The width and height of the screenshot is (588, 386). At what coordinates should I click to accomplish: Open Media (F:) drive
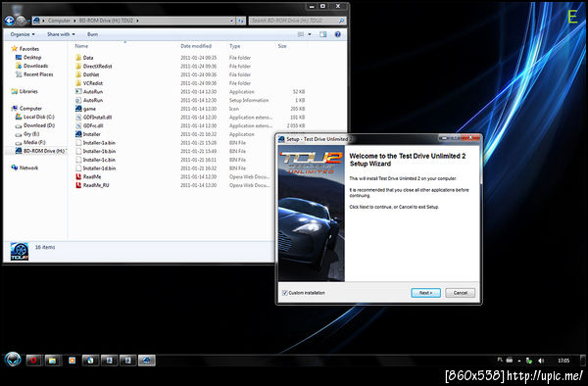pos(34,142)
